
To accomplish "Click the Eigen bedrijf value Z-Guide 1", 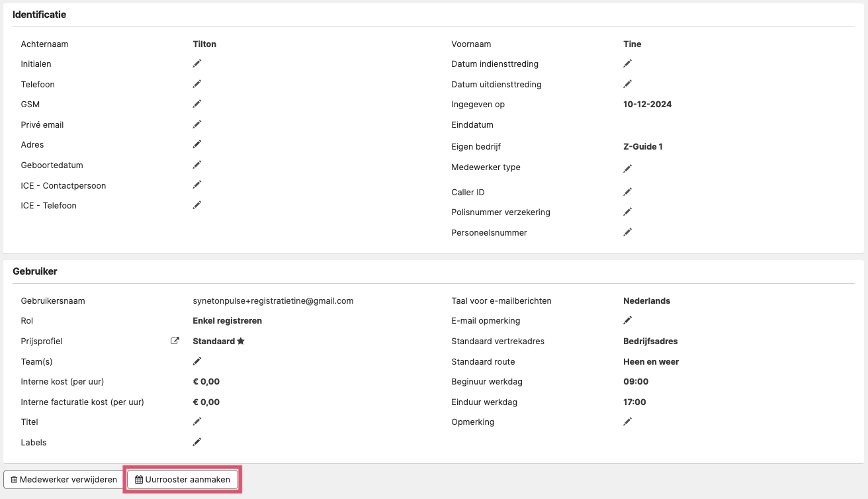I will [643, 147].
